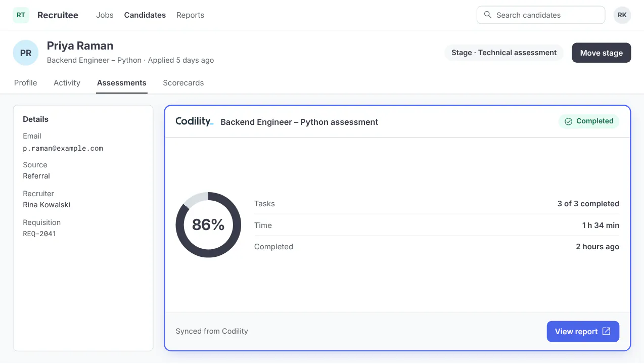Click the Tasks row label
This screenshot has width=644, height=364.
(x=264, y=204)
